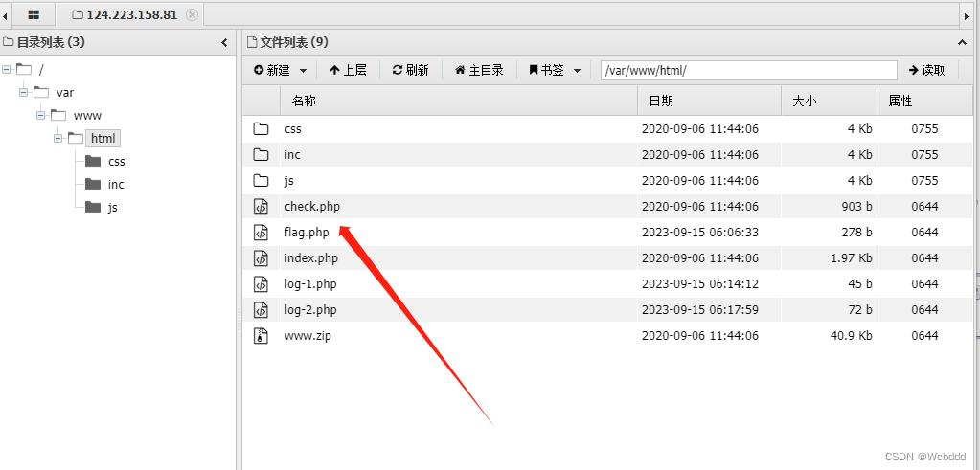980x470 pixels.
Task: Go up one level with 上层
Action: click(x=348, y=71)
